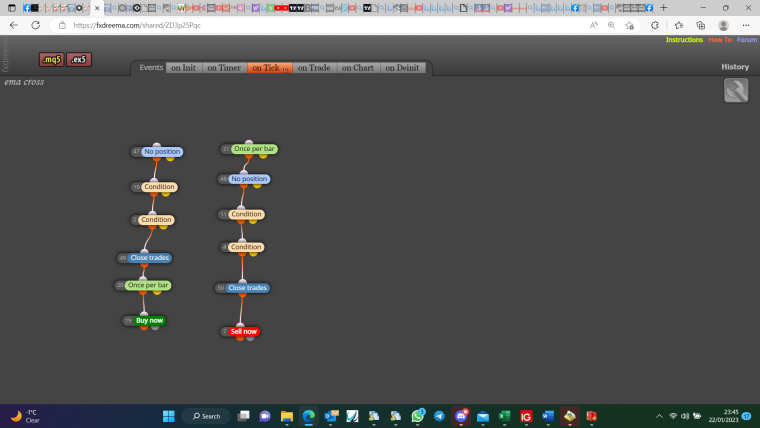Open browser favorites star icon
The width and height of the screenshot is (760, 428).
[679, 25]
